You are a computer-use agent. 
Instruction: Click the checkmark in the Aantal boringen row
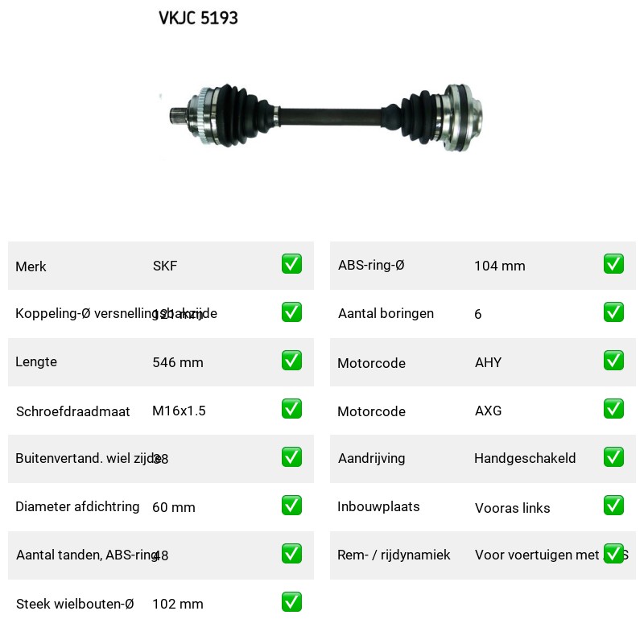coord(613,312)
